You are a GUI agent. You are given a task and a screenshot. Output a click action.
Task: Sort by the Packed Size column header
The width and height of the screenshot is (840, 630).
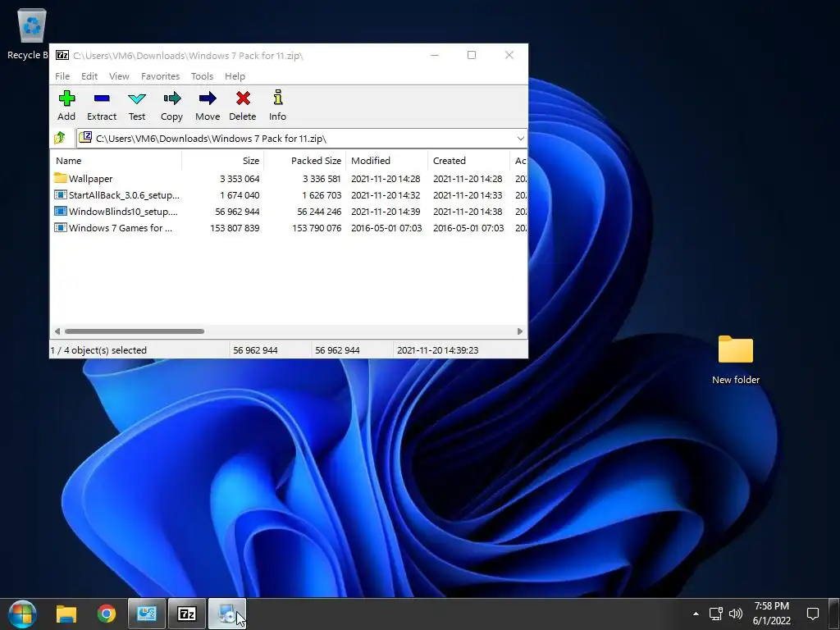tap(304, 161)
